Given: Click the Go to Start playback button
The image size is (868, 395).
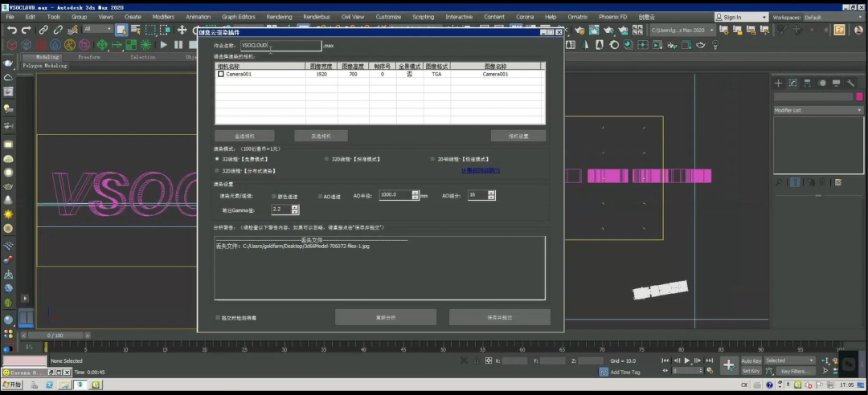Looking at the screenshot, I should [x=665, y=360].
